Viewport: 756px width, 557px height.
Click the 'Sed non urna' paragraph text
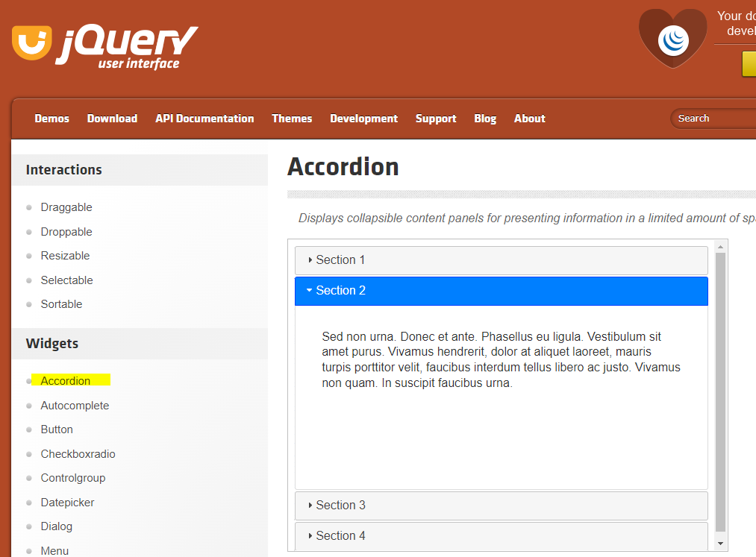click(x=501, y=360)
